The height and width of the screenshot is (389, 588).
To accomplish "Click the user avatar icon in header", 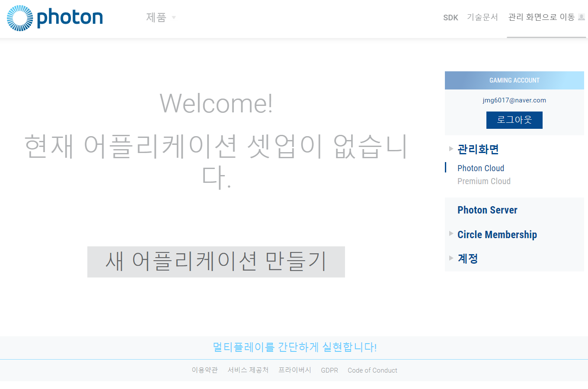I will [x=582, y=17].
